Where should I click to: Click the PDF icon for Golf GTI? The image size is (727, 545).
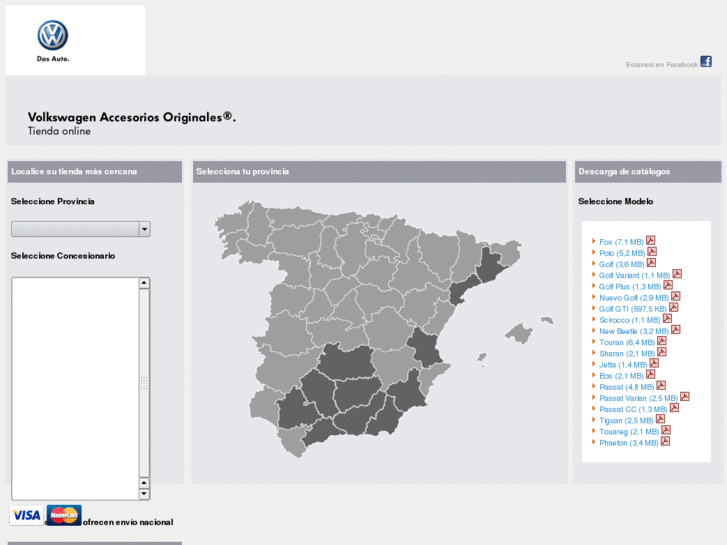click(674, 307)
